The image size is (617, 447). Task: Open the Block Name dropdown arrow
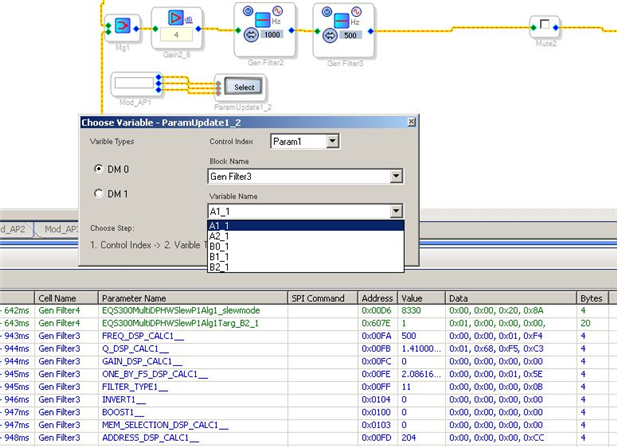coord(396,176)
